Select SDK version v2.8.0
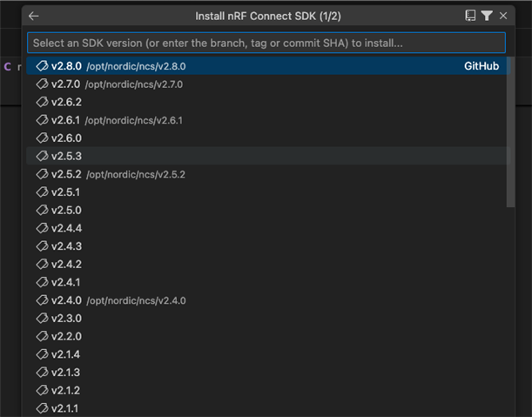Viewport: 532px width, 417px height. tap(268, 66)
